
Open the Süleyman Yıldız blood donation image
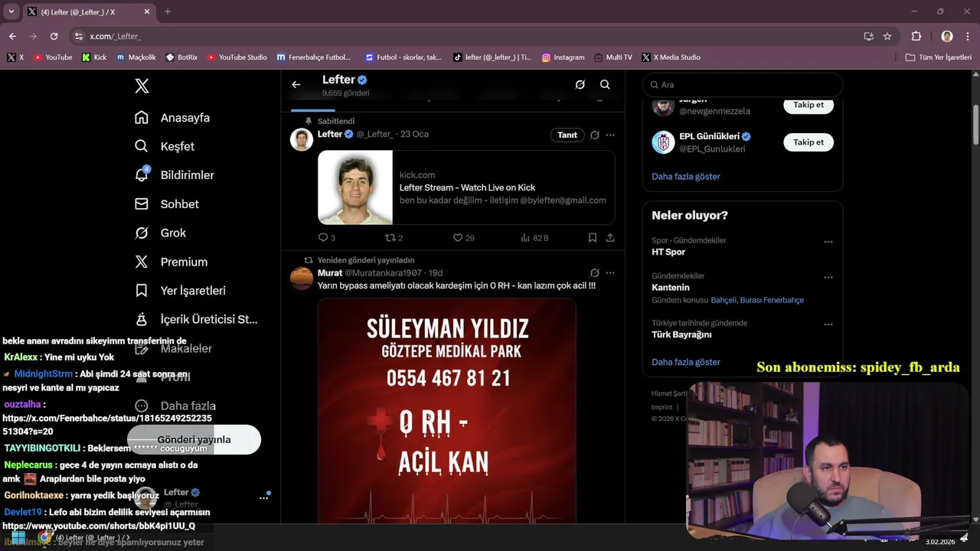pos(446,410)
